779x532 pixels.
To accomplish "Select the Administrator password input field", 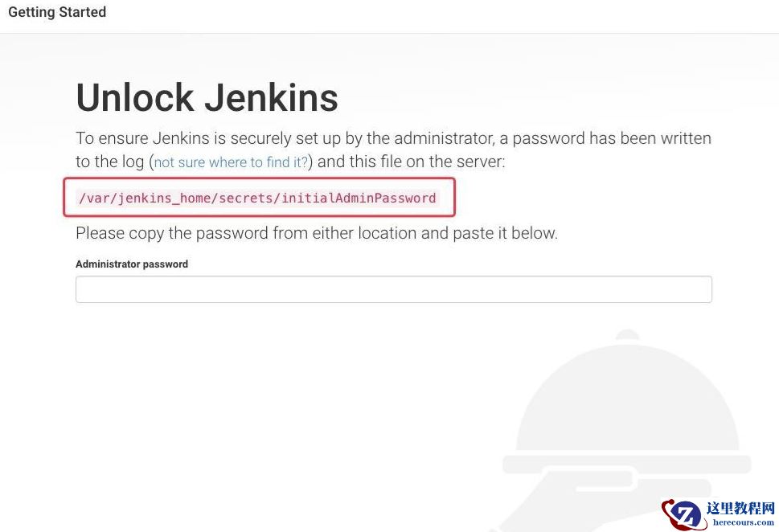I will pos(393,289).
